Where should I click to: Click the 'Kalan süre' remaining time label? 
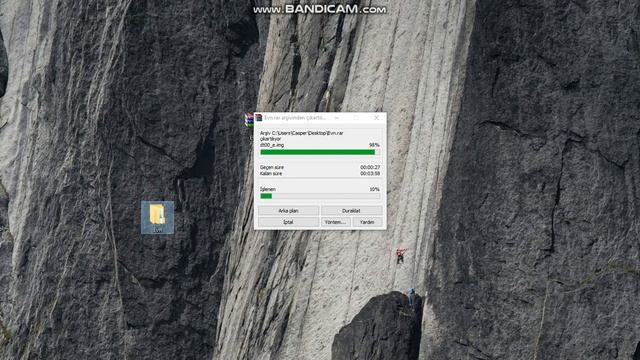pos(271,173)
